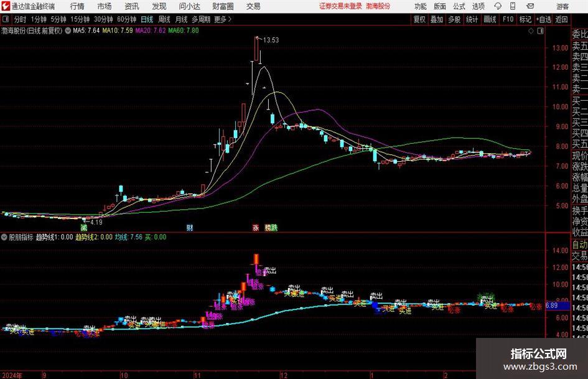
Task: Click the 财 event marker on timeline
Action: (x=190, y=227)
